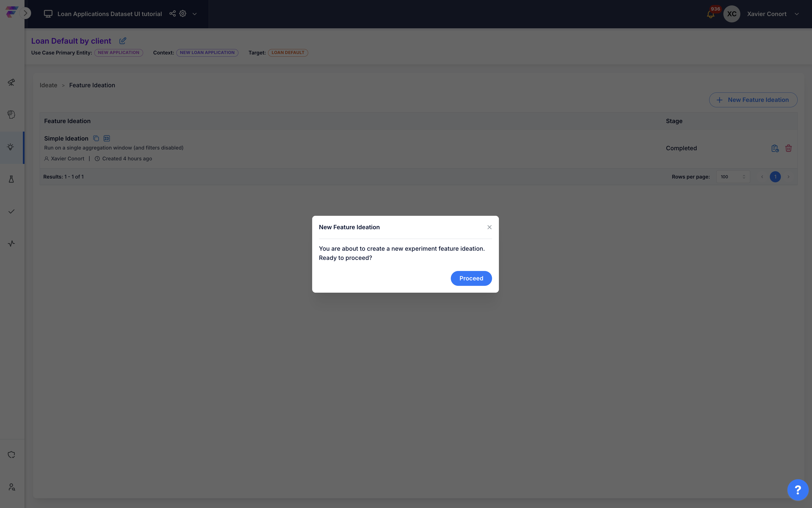Expand the sidebar with the arrow button

pos(25,13)
